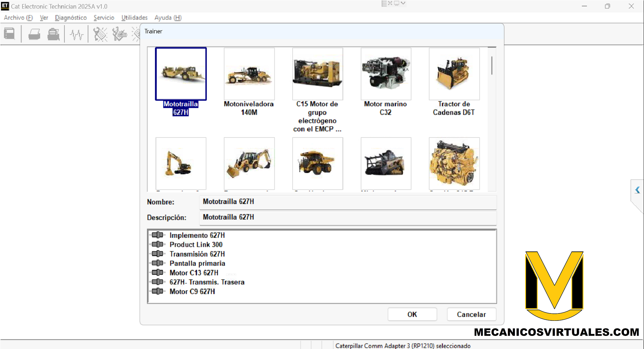The image size is (644, 349).
Task: Click the print preview toolbar icon
Action: tap(53, 34)
